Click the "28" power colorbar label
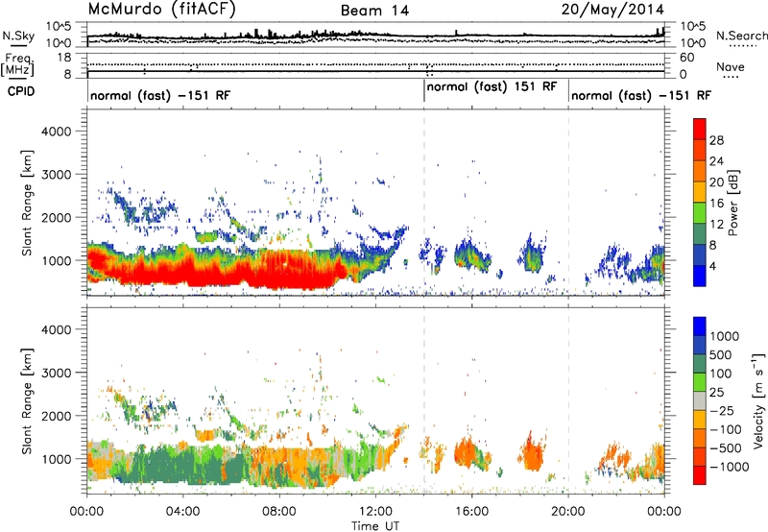The height and width of the screenshot is (532, 768). (x=716, y=140)
